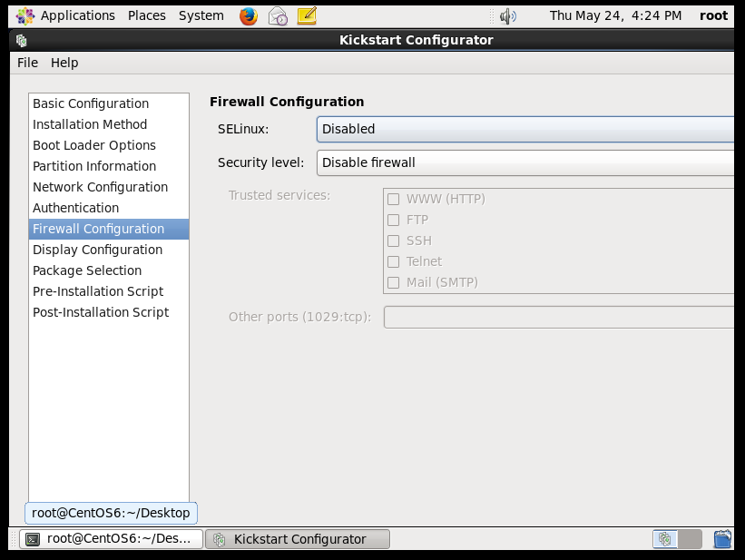
Task: Click the volume speaker icon
Action: (x=508, y=16)
